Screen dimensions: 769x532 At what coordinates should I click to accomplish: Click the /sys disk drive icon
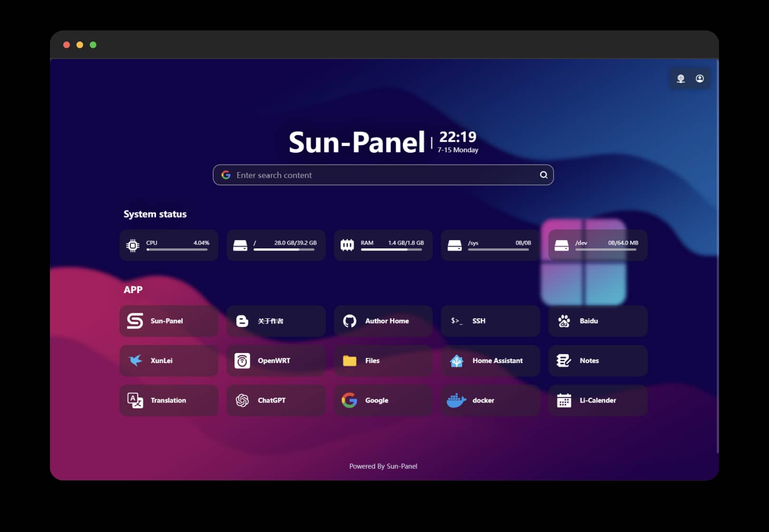(x=454, y=246)
